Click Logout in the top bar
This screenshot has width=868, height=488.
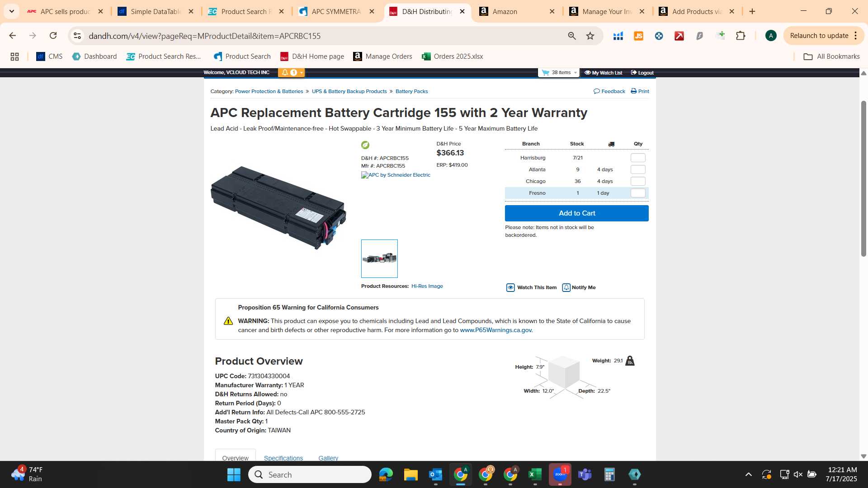642,73
